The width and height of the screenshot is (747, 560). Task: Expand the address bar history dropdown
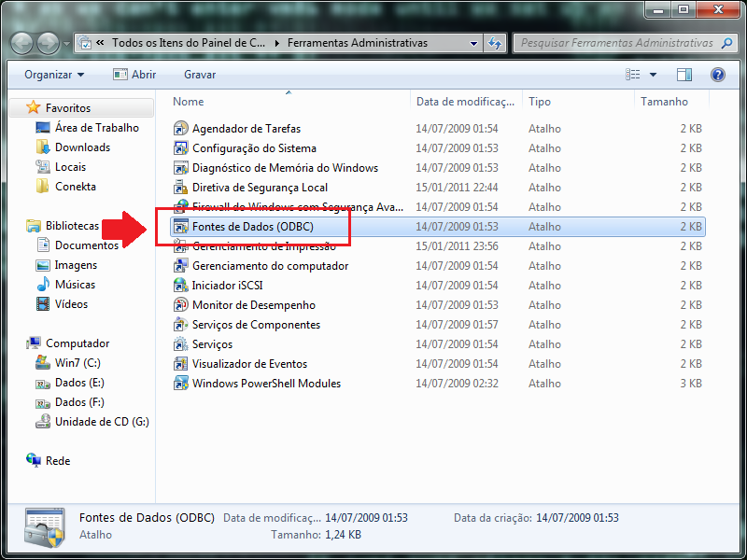[x=473, y=43]
